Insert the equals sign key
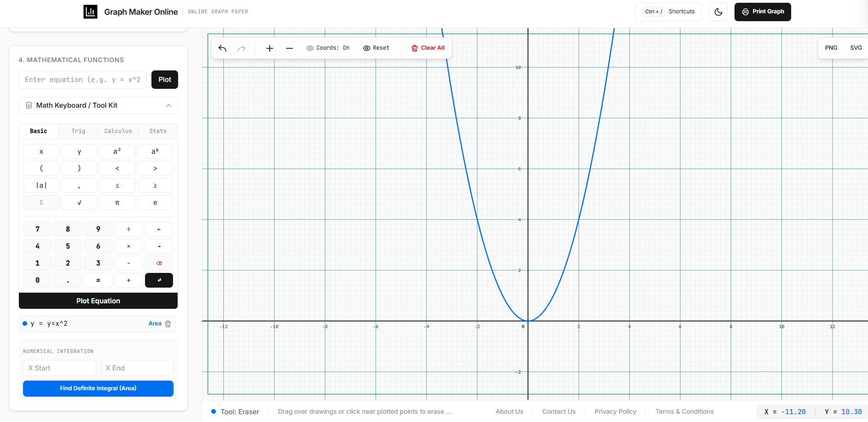This screenshot has width=868, height=422. (x=98, y=280)
